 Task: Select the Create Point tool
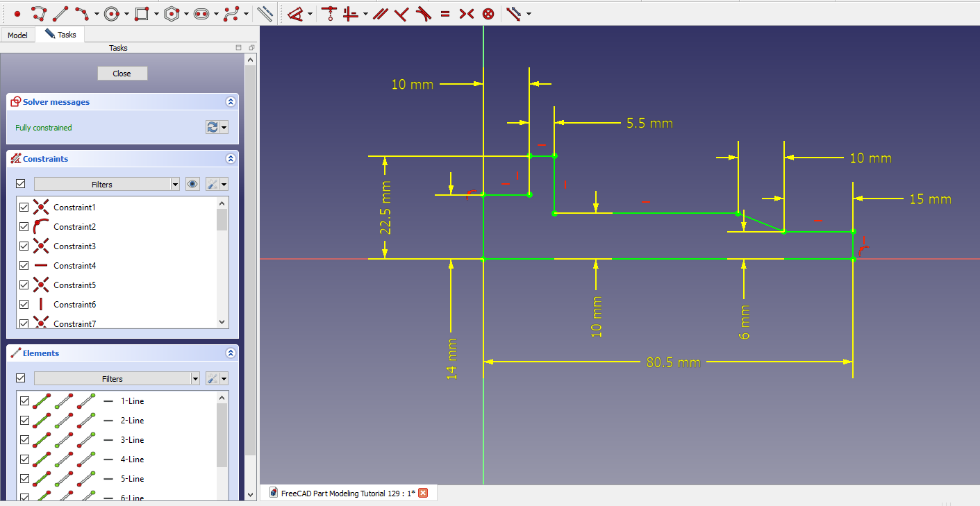[17, 13]
